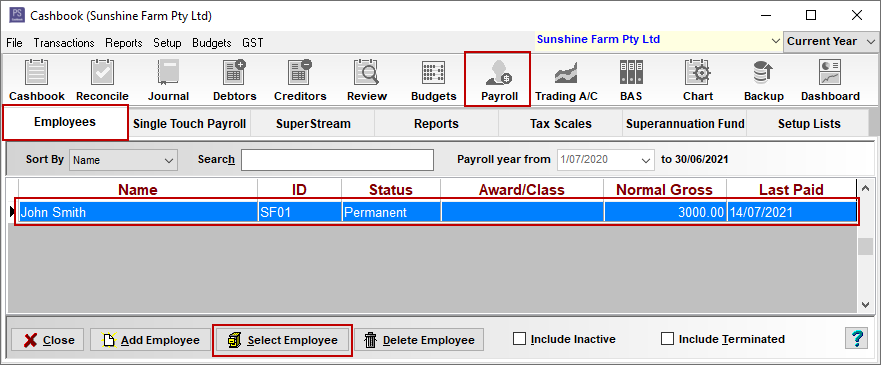Open the Cashbook toolbar icon
This screenshot has height=365, width=881.
point(37,80)
